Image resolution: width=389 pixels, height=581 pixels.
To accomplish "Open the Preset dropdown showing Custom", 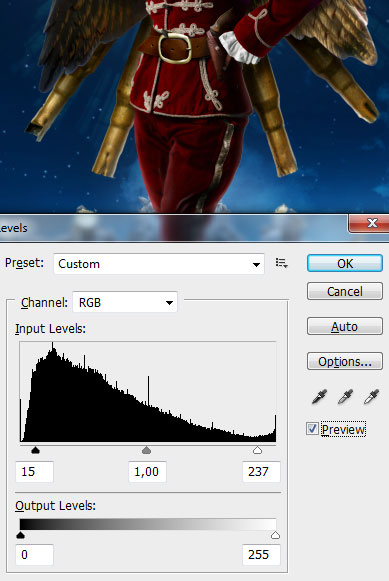I will pos(159,264).
